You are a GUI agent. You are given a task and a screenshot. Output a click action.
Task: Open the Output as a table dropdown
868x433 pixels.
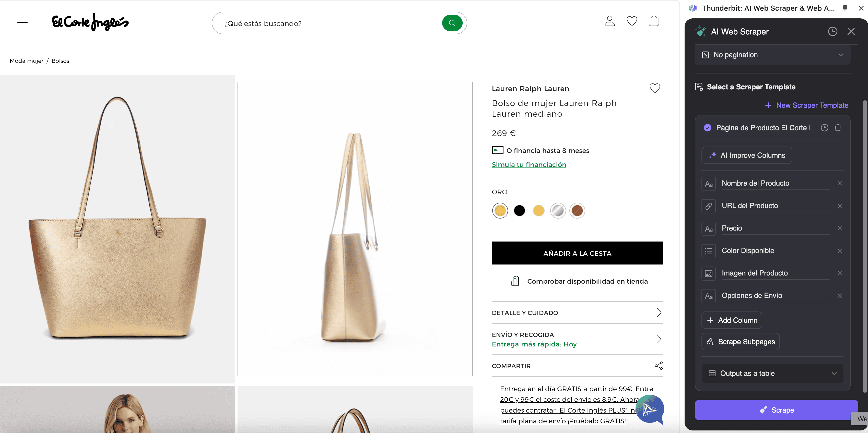[772, 374]
